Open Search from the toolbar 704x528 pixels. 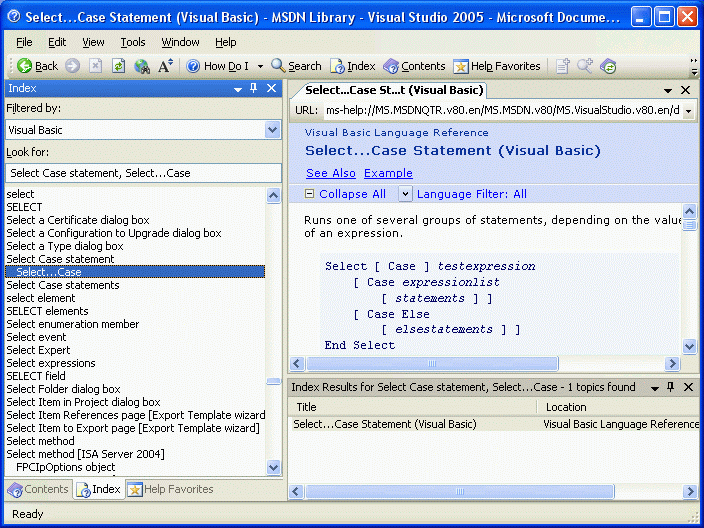(296, 66)
